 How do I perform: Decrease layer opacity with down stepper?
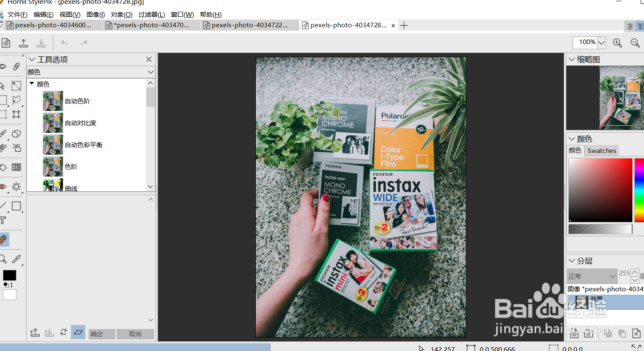click(635, 280)
